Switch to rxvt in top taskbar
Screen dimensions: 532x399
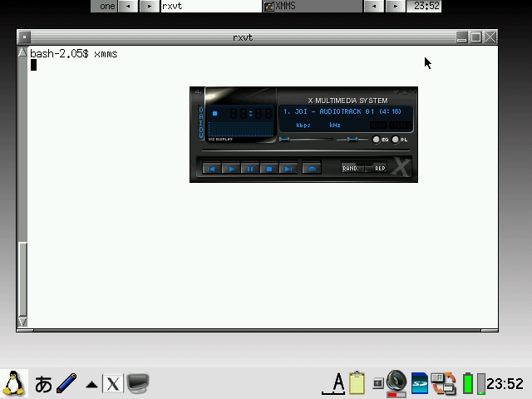click(209, 6)
